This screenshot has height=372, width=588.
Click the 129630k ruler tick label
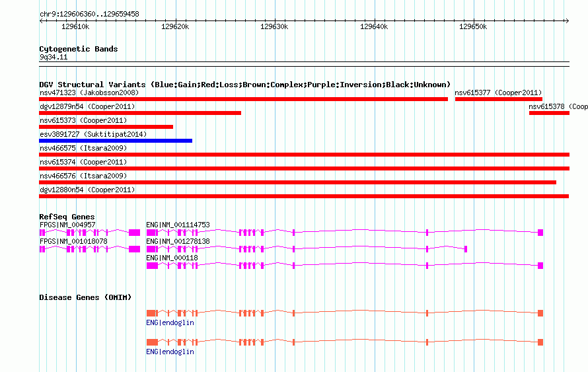tap(274, 26)
